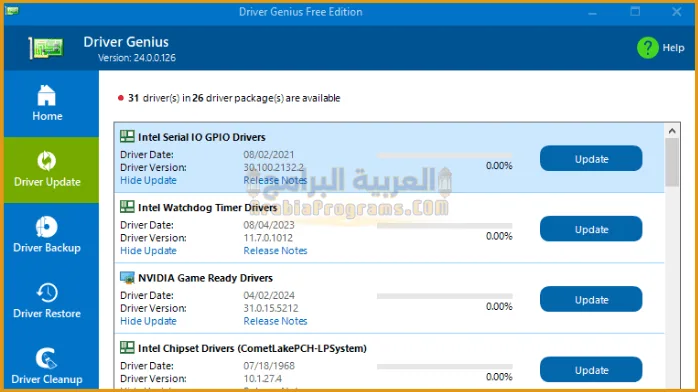
Task: Click the driver date 08/02/2021
Action: click(x=269, y=154)
